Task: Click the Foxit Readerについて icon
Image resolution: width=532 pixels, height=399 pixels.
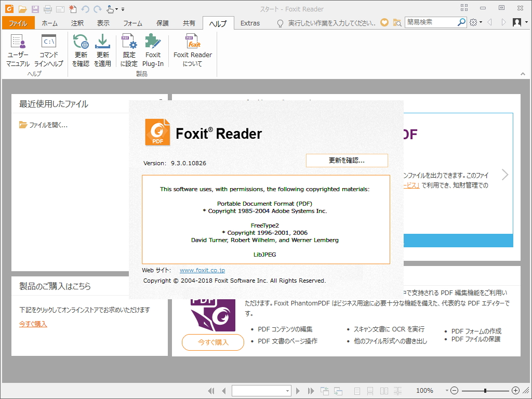Action: coord(192,49)
